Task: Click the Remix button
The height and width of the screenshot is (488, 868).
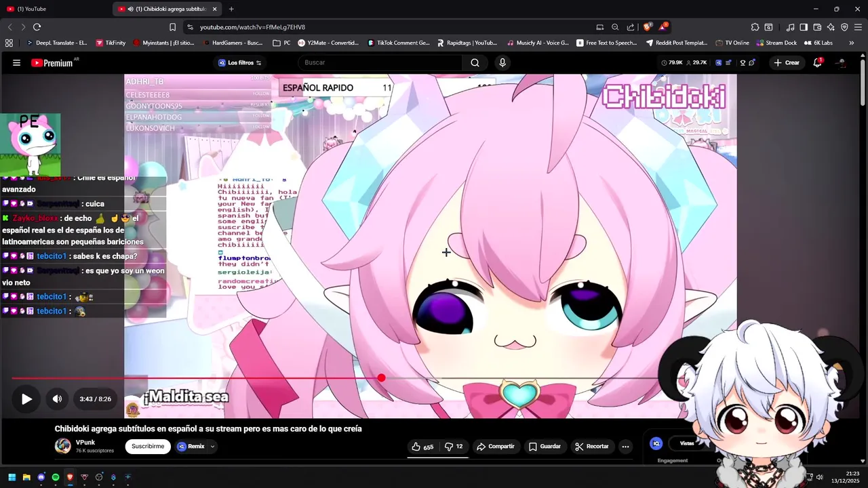Action: tap(191, 447)
